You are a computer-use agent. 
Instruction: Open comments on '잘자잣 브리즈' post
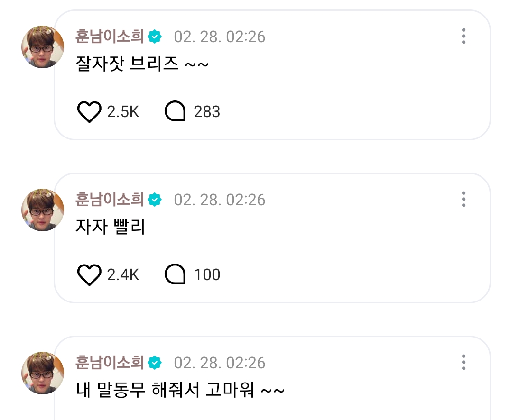[x=175, y=112]
